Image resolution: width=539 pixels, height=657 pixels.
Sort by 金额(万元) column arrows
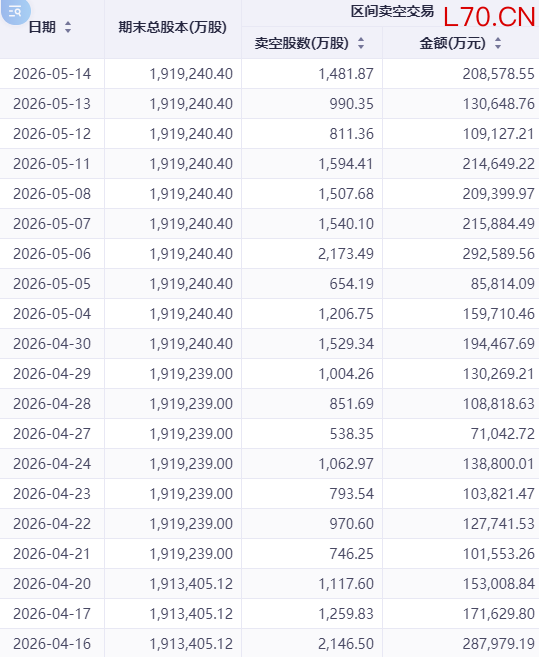tap(498, 43)
